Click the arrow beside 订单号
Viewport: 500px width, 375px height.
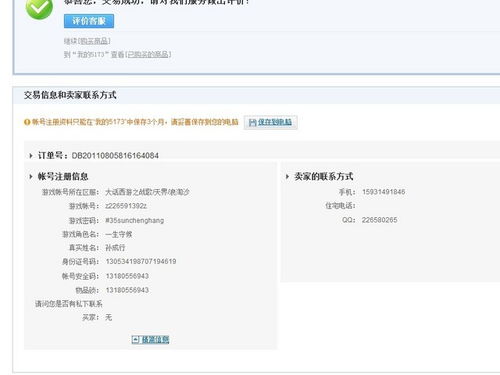31,156
